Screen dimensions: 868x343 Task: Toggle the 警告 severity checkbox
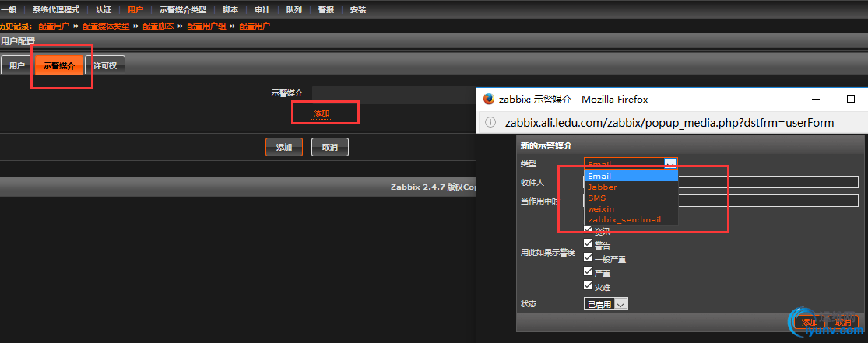coord(588,244)
